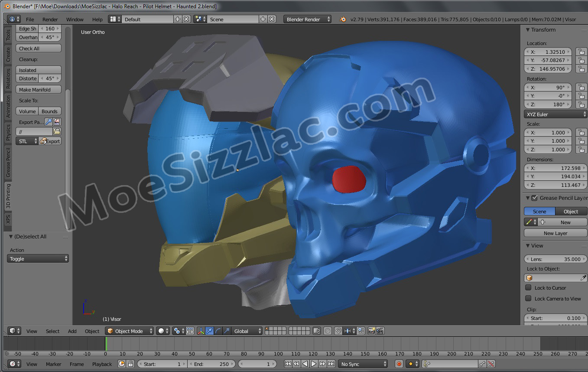Click the add new screen layout plus icon
Viewport: 588px width, 372px height.
(x=178, y=19)
